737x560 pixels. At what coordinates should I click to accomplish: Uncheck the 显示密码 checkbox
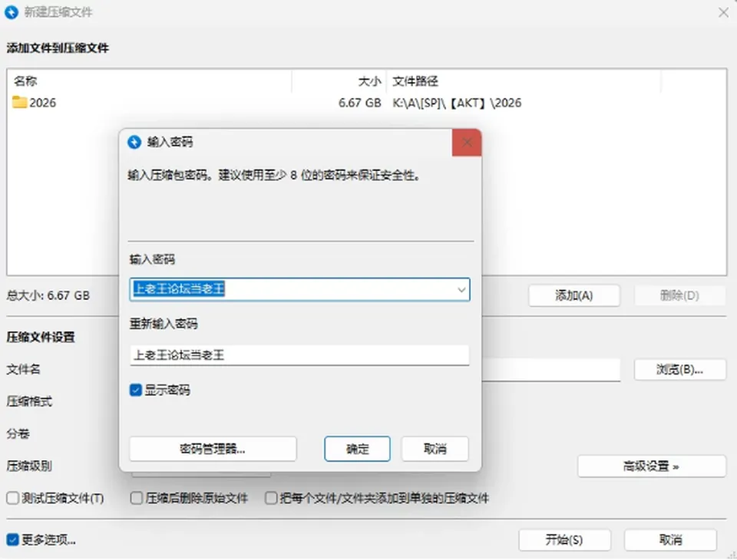(135, 390)
